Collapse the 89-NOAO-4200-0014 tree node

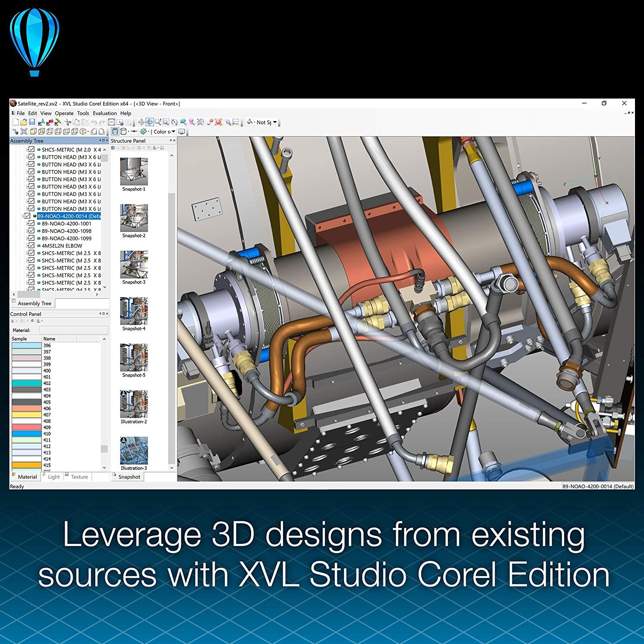pos(24,216)
